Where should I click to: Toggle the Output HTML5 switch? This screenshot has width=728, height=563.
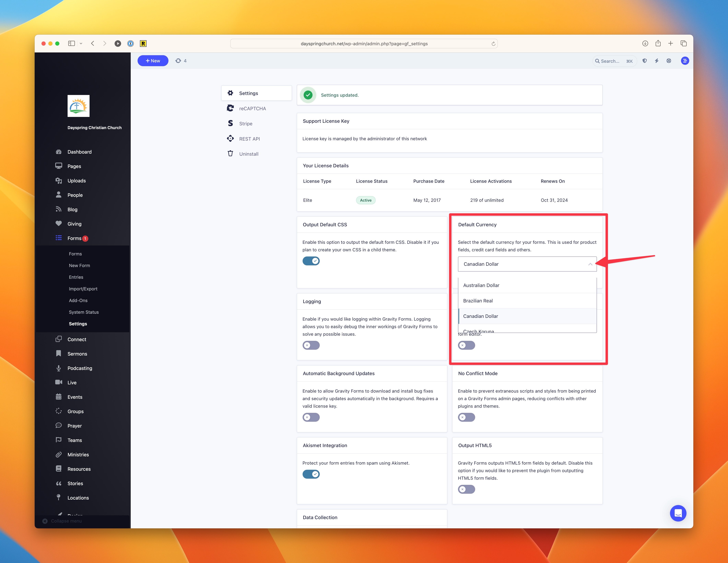[466, 489]
